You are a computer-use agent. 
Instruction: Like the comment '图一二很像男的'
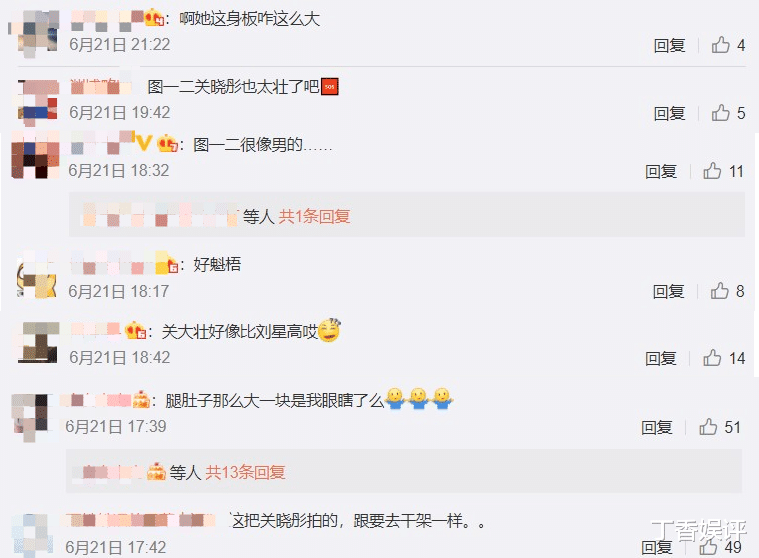(712, 171)
